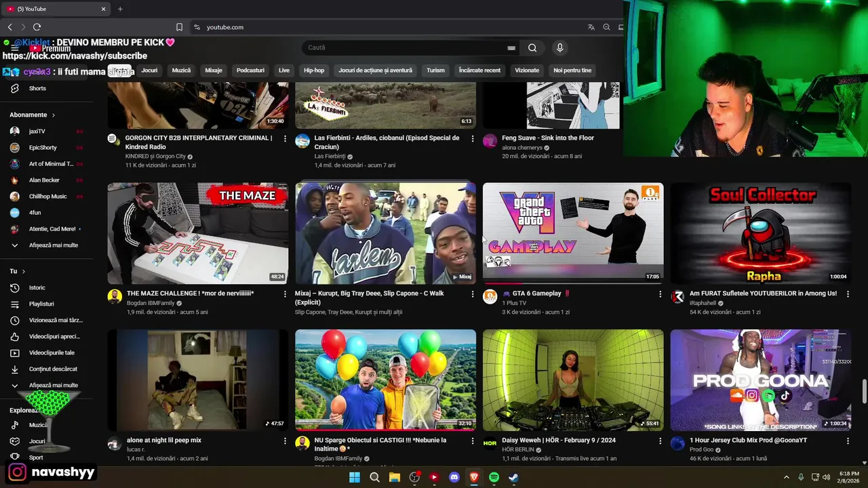Open options menu for GTA 6 Gameplay video

click(x=660, y=294)
